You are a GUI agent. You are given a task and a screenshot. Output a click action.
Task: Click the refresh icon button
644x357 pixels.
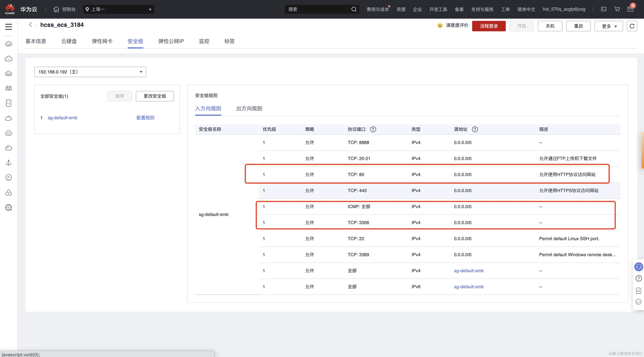click(x=632, y=26)
